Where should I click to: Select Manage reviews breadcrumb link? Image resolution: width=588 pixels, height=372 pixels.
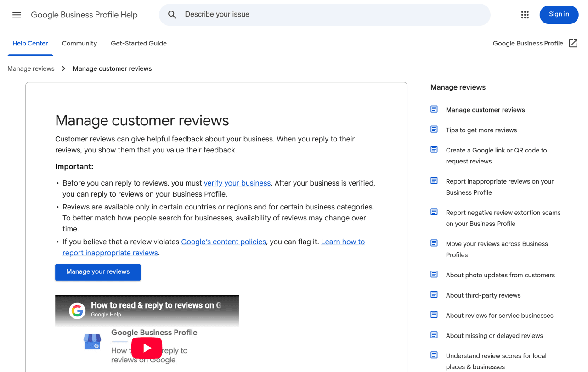click(x=31, y=68)
